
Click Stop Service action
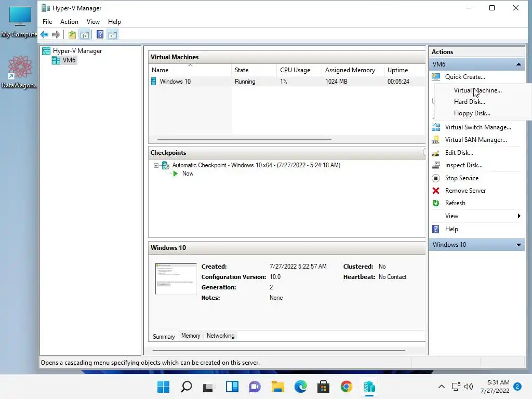462,178
